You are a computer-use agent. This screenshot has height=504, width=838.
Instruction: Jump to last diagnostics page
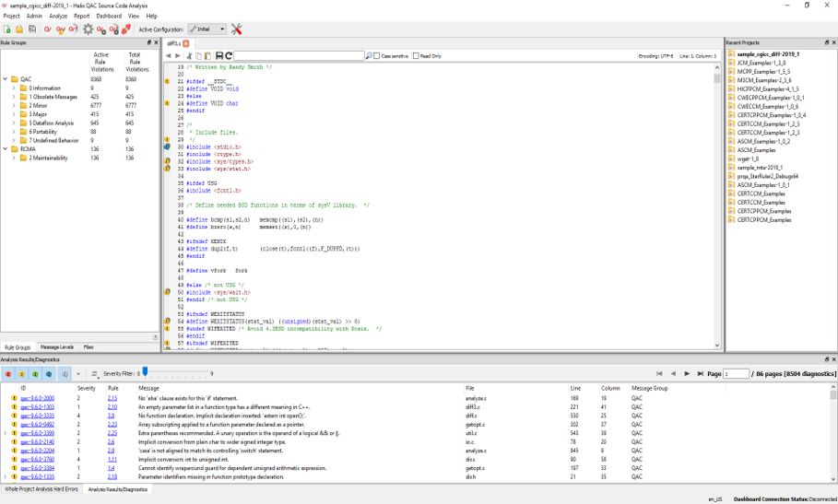[701, 374]
